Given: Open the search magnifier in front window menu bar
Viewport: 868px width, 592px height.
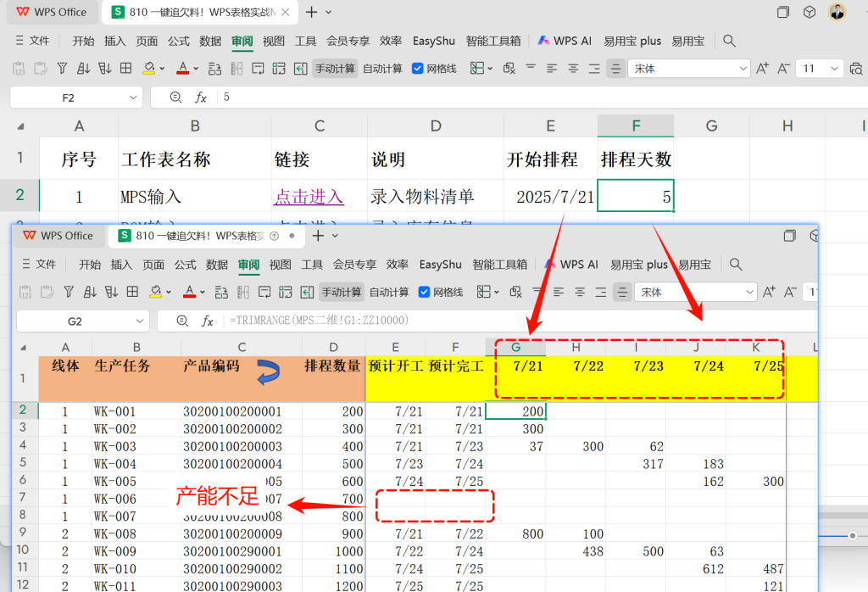Looking at the screenshot, I should coord(736,264).
